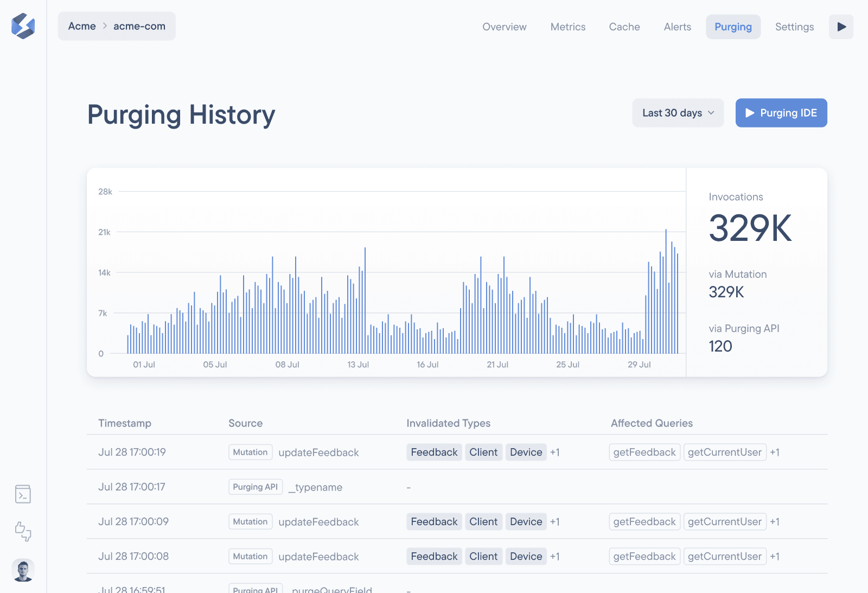Viewport: 868px width, 593px height.
Task: Expand the Last 30 days dropdown
Action: [x=678, y=113]
